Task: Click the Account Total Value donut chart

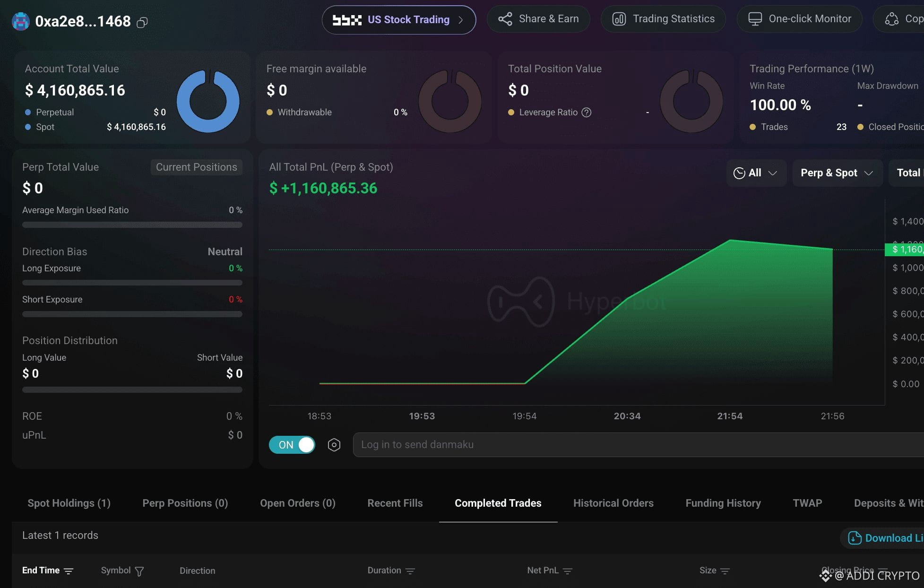Action: pyautogui.click(x=208, y=101)
